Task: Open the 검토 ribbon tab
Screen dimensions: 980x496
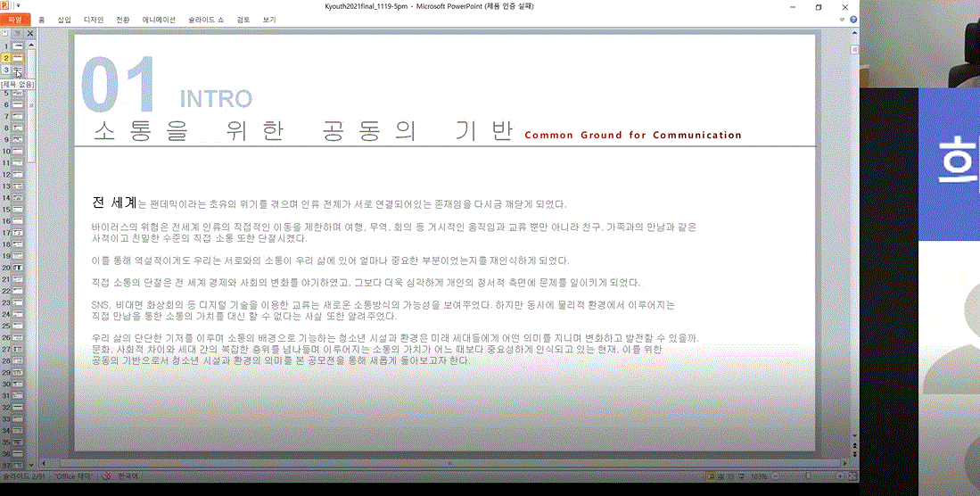Action: (243, 20)
